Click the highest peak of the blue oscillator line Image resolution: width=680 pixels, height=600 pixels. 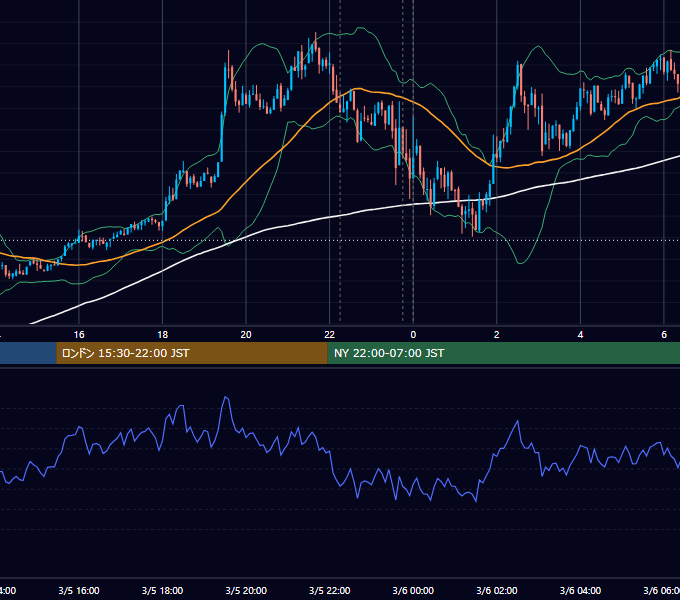[226, 397]
